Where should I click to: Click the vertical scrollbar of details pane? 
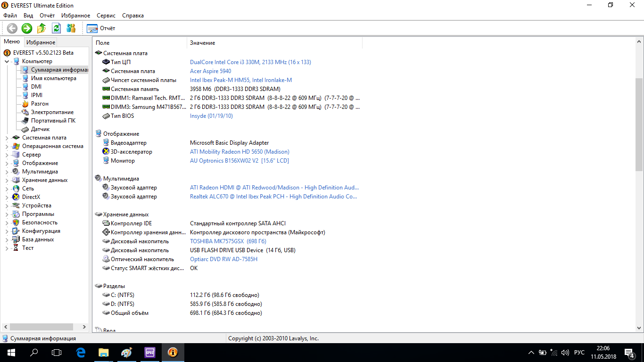click(x=639, y=125)
